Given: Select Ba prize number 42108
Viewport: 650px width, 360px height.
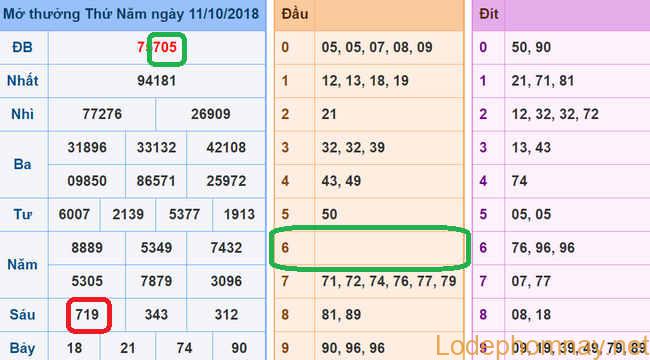Looking at the screenshot, I should pyautogui.click(x=226, y=148).
